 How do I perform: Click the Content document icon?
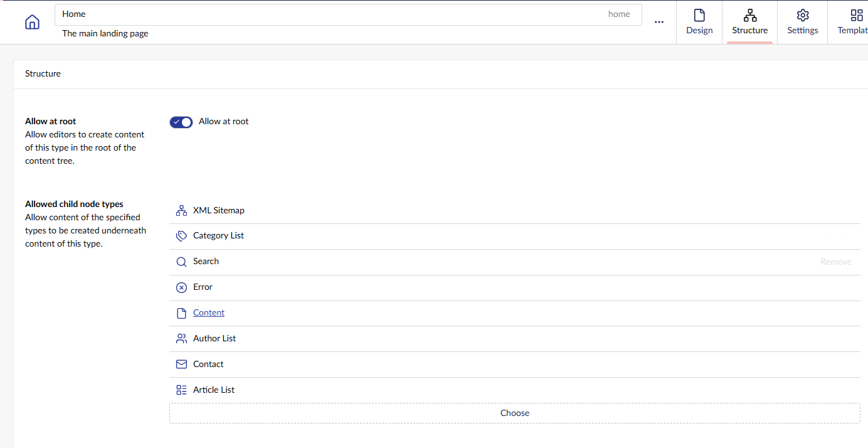181,313
